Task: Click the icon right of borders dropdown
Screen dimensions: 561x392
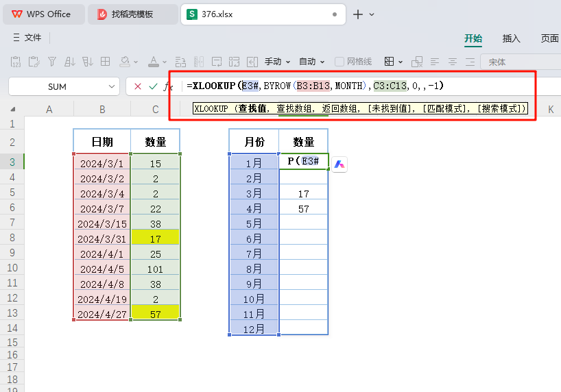Action: [x=417, y=62]
